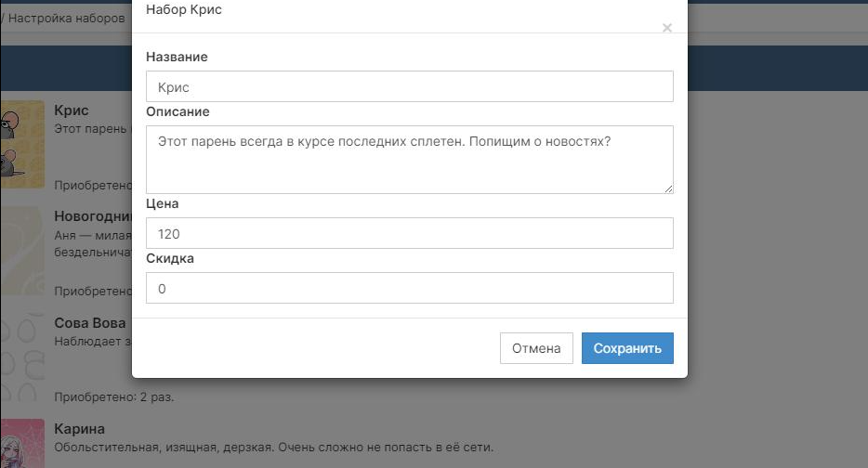Select the Новогодний set thumbnail
868x468 pixels.
pyautogui.click(x=22, y=251)
